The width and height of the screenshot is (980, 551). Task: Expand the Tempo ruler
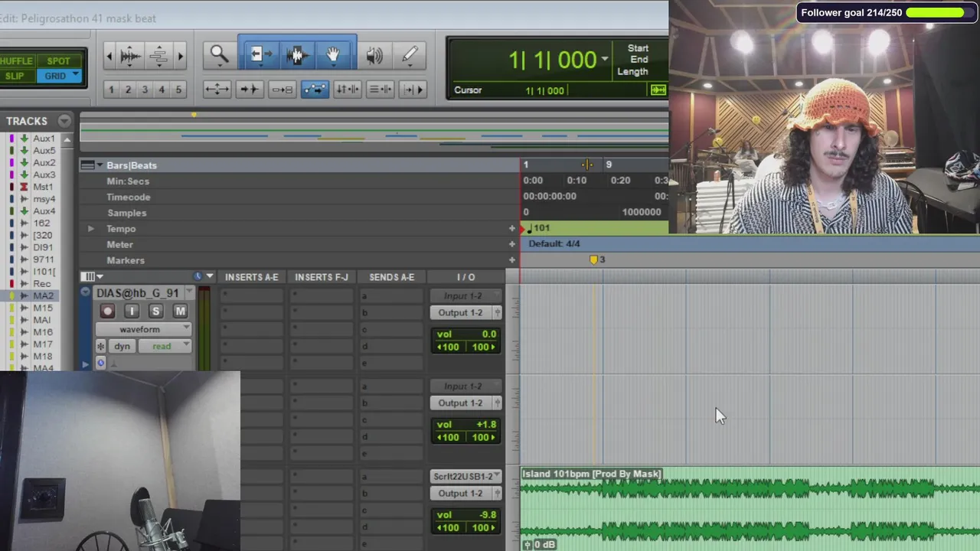[x=91, y=229]
